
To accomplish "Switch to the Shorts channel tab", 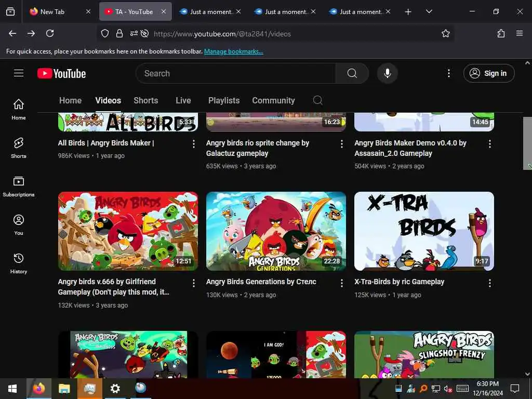I will [x=146, y=100].
